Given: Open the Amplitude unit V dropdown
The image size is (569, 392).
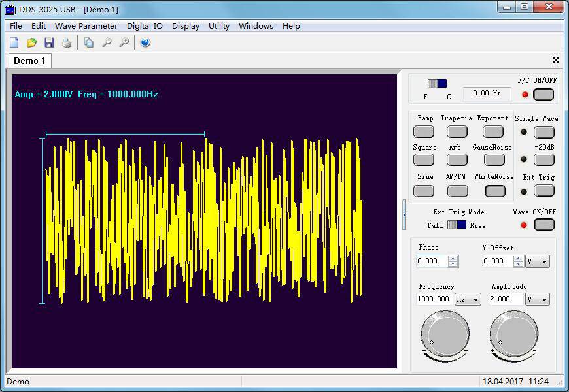Looking at the screenshot, I should [536, 299].
